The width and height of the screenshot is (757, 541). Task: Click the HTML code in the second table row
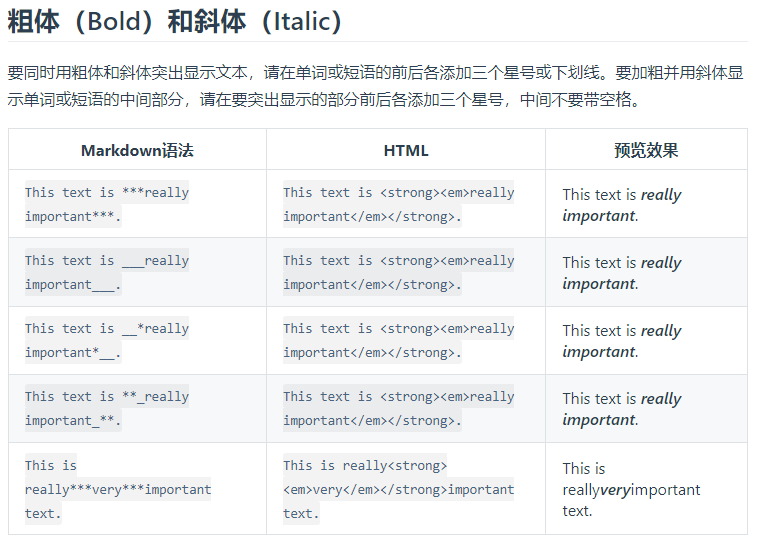click(x=398, y=272)
